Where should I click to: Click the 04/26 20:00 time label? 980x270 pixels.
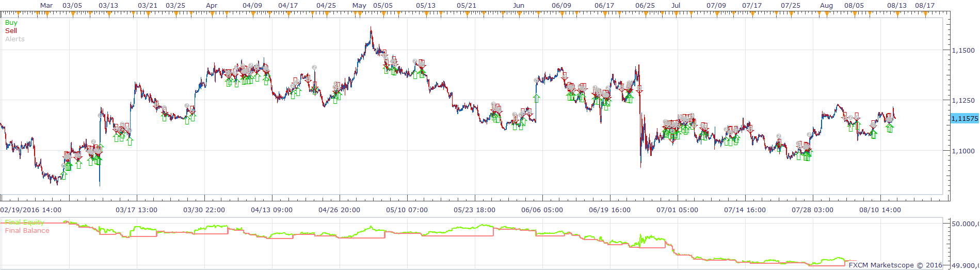pyautogui.click(x=340, y=210)
